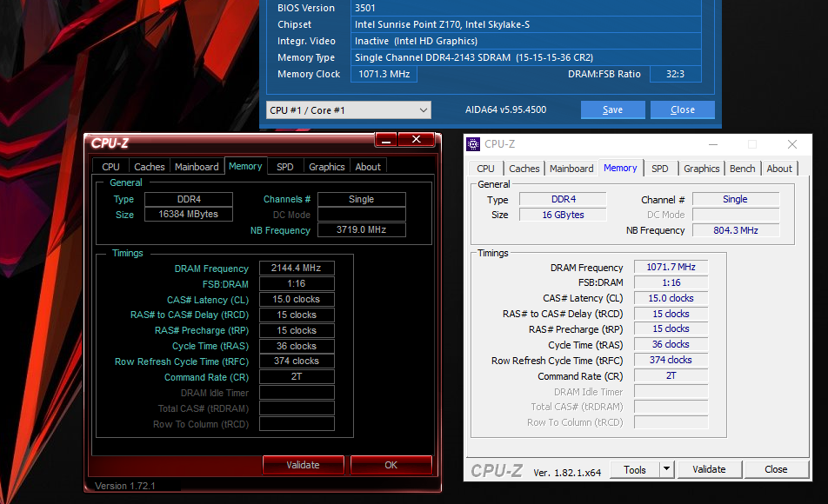Click AIDA64 Memory Type Single Channel DDR4-2143 value
Viewport: 828px width, 504px height.
click(526, 57)
